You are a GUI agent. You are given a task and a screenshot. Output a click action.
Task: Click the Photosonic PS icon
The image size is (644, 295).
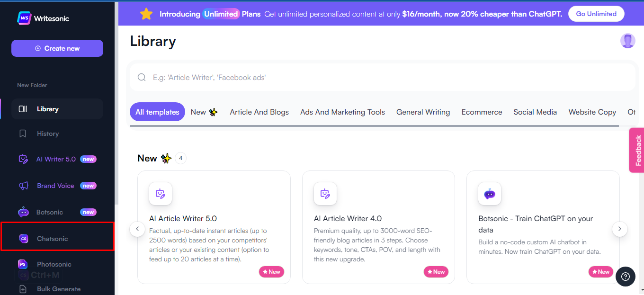22,264
